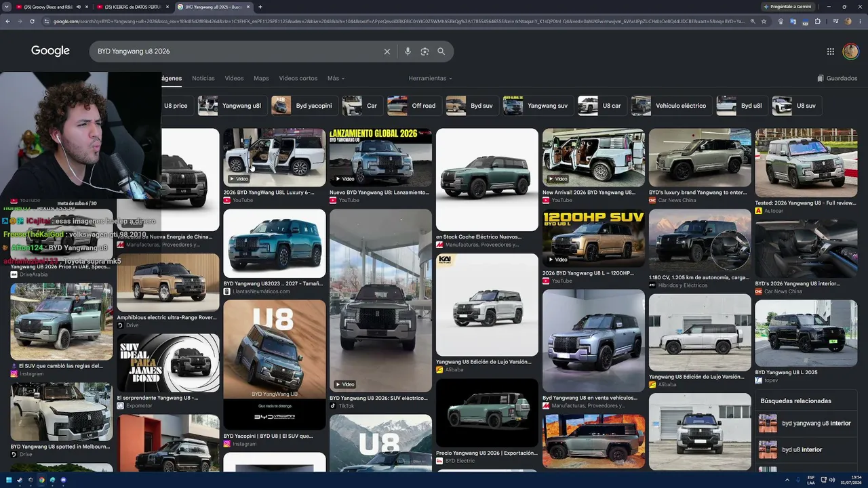
Task: Open the Guardados saved items
Action: (x=837, y=79)
